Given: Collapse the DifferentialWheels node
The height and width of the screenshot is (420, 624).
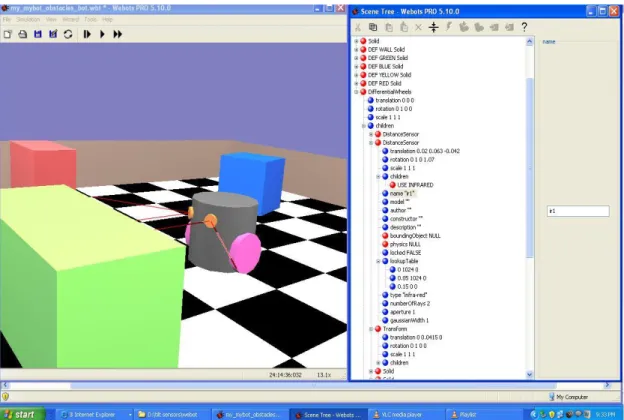Looking at the screenshot, I should (356, 92).
